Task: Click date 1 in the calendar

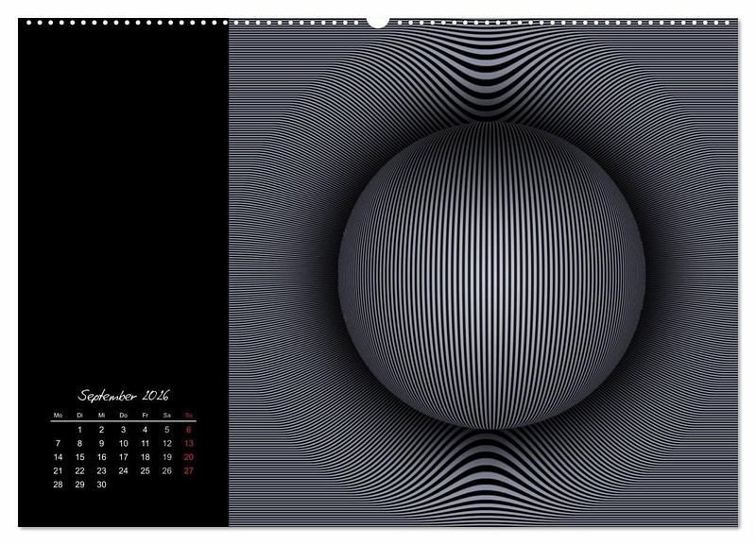Action: [x=79, y=430]
